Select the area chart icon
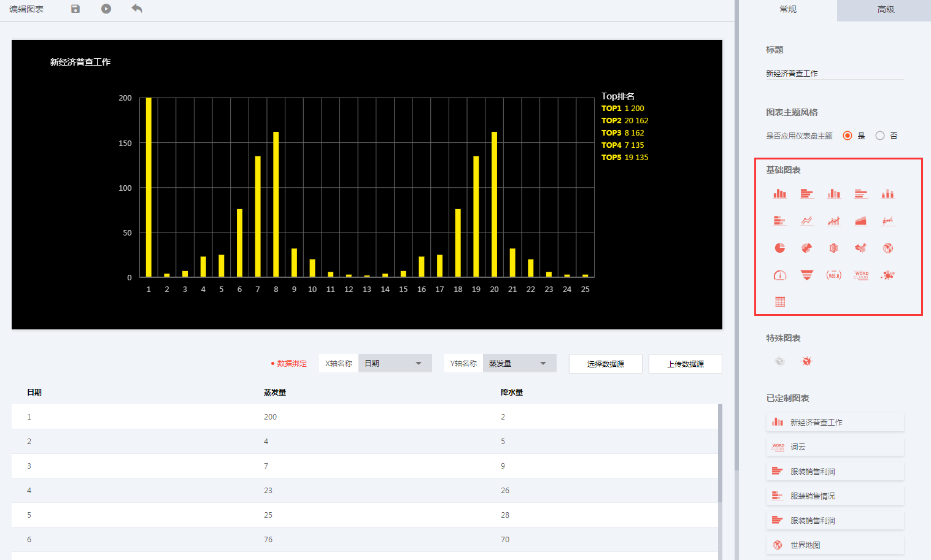 [x=861, y=221]
